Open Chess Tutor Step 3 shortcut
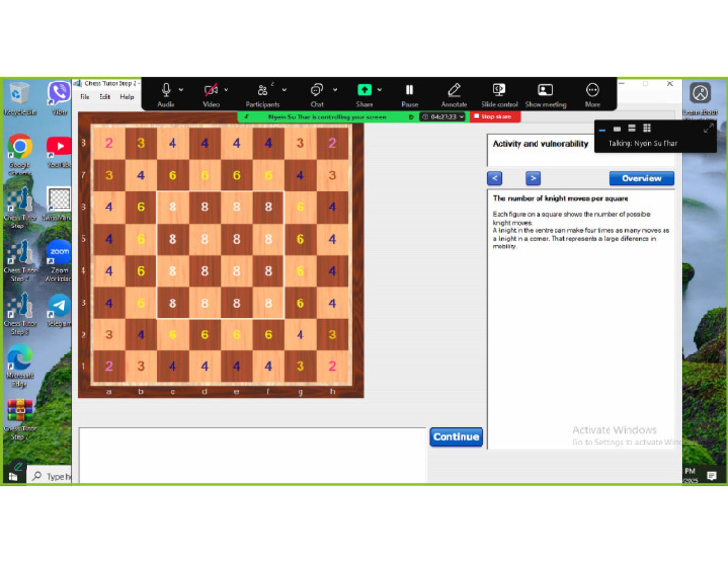728x563 pixels. tap(20, 314)
